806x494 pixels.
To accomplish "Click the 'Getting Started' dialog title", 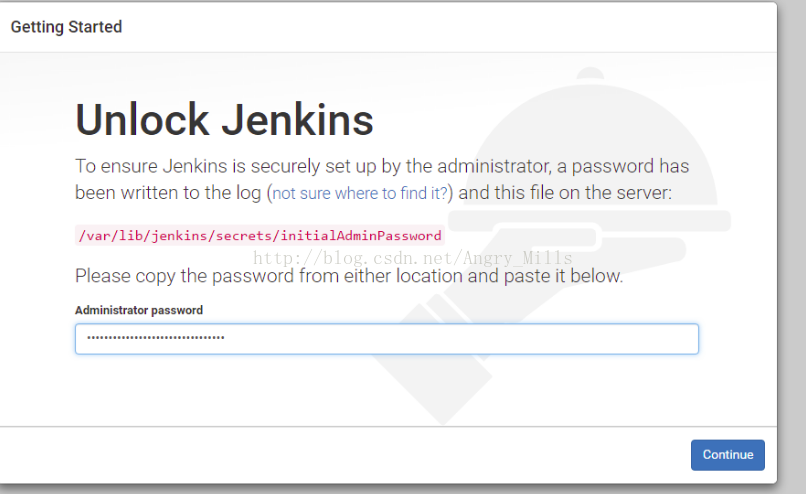I will [x=66, y=27].
